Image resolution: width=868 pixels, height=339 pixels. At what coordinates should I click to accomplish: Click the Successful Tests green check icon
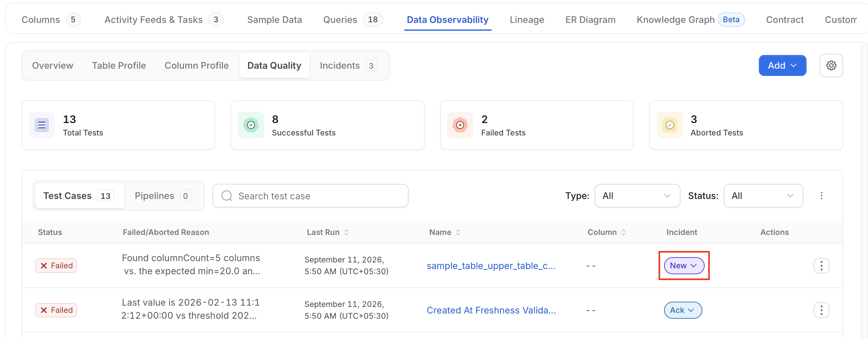251,125
